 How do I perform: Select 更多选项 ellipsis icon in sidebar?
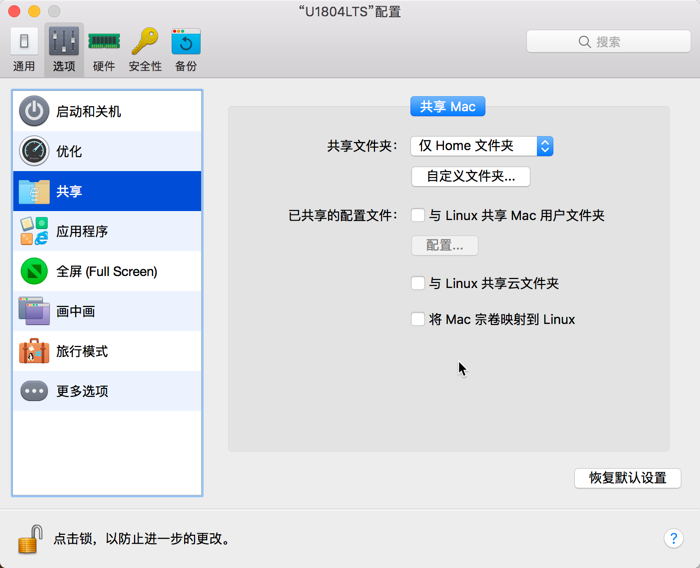coord(34,391)
